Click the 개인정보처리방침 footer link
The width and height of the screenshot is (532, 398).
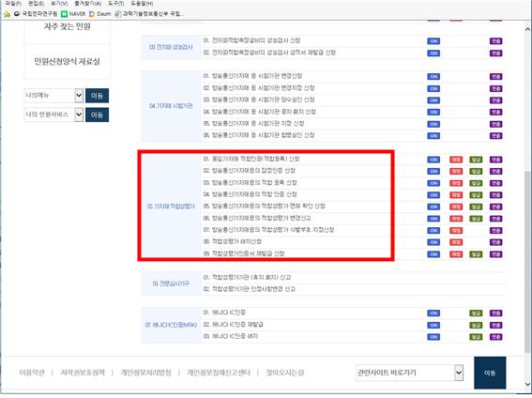145,373
